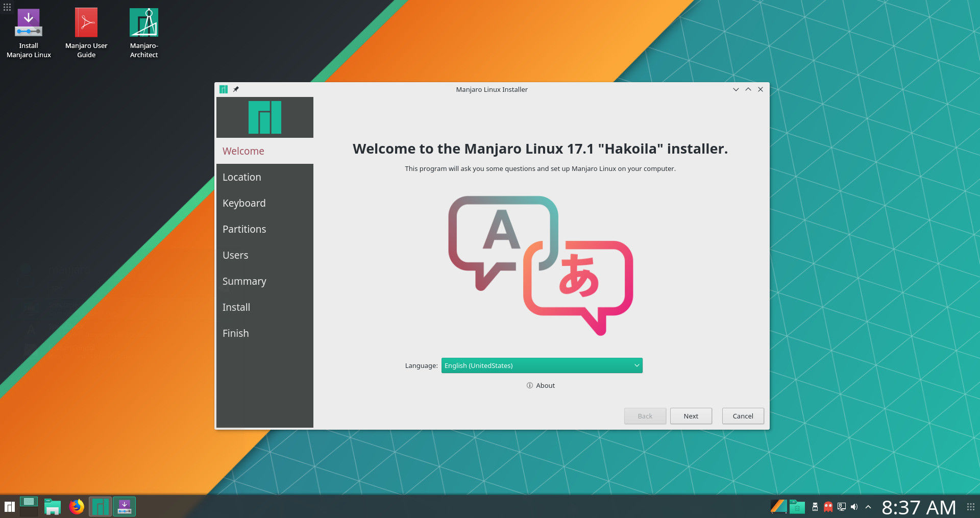980x518 pixels.
Task: Open panel toolbox at taskbar's right end
Action: pyautogui.click(x=971, y=507)
